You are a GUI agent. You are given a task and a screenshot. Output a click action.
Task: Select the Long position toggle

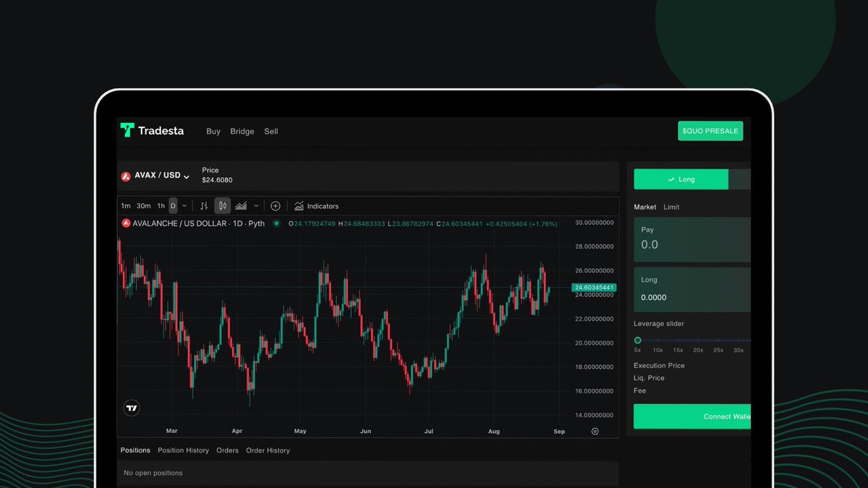coord(681,179)
